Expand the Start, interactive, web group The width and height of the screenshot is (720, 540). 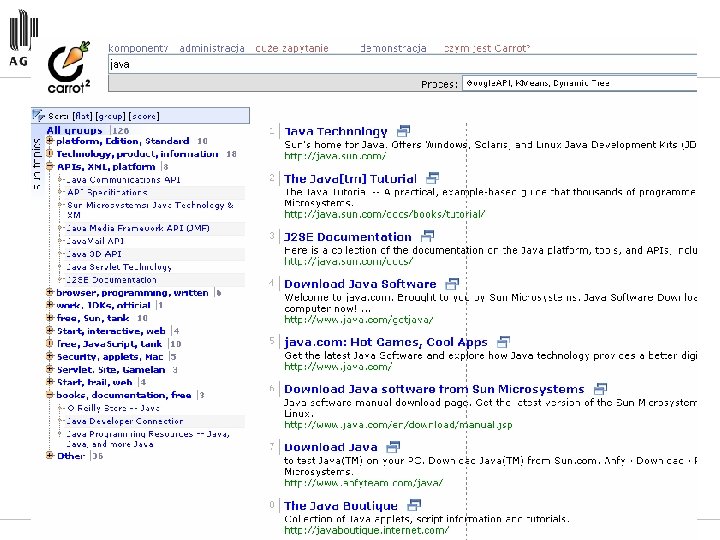(50, 331)
